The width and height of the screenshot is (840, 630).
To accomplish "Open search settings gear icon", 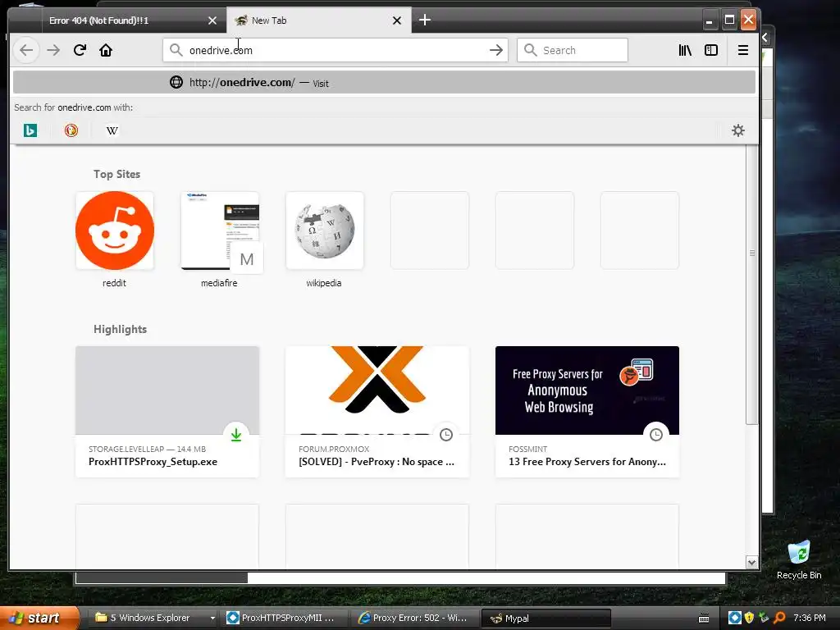I will (738, 130).
